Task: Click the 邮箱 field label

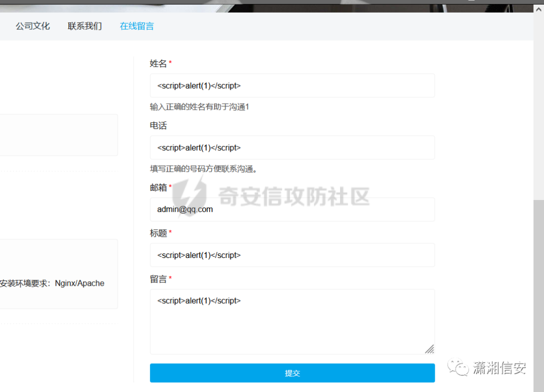Action: coord(158,187)
